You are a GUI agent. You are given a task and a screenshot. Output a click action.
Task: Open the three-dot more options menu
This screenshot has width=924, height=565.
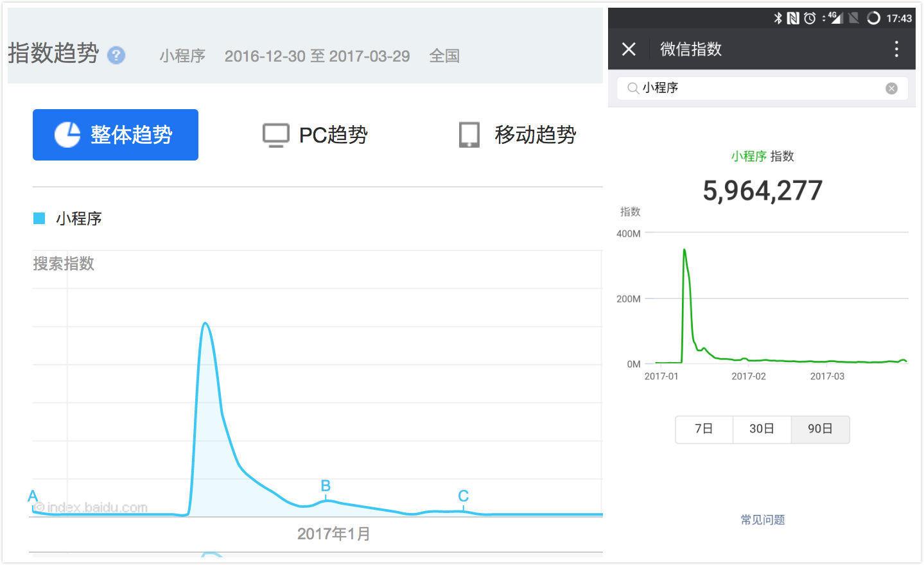tap(896, 49)
